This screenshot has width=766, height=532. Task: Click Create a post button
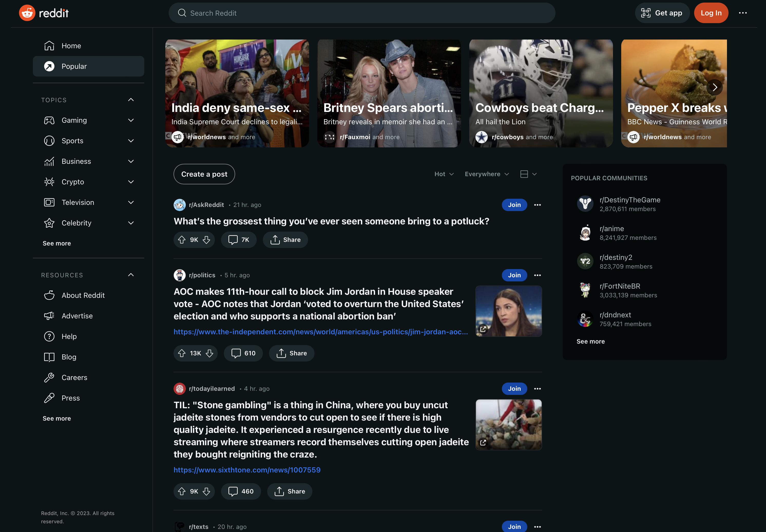pyautogui.click(x=204, y=174)
